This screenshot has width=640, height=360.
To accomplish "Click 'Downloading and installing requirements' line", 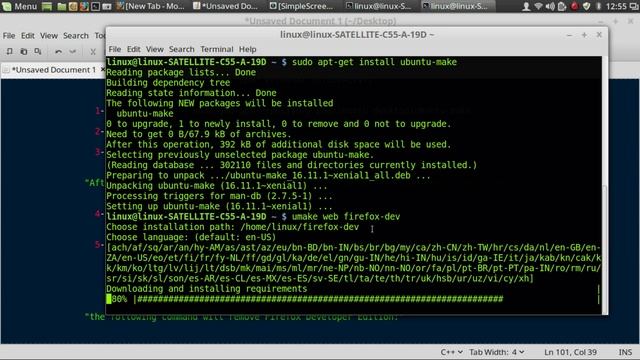I will pyautogui.click(x=207, y=289).
